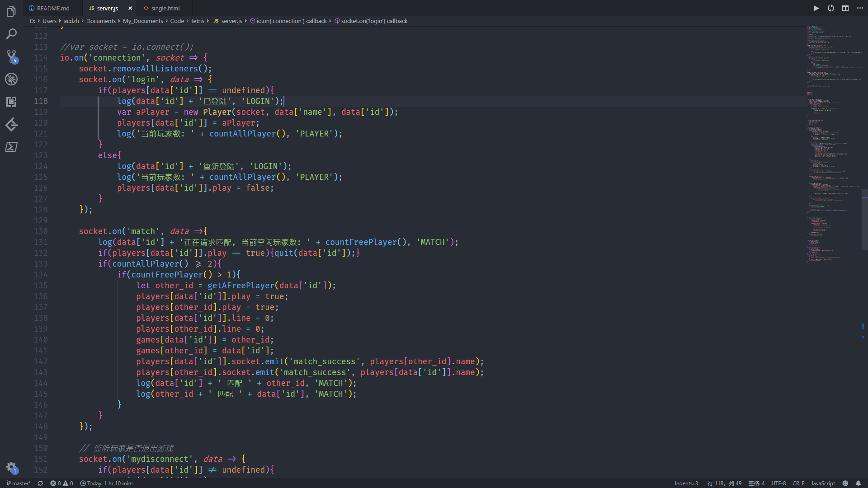Click the feedback smiley icon

845,483
